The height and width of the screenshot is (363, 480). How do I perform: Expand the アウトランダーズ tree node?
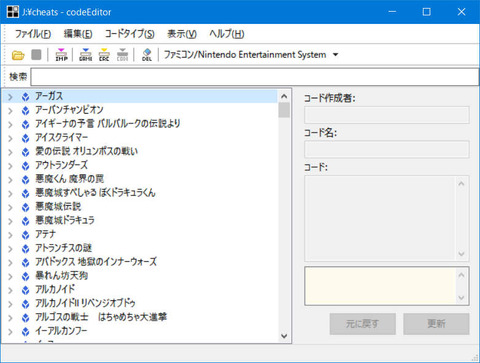click(x=10, y=166)
